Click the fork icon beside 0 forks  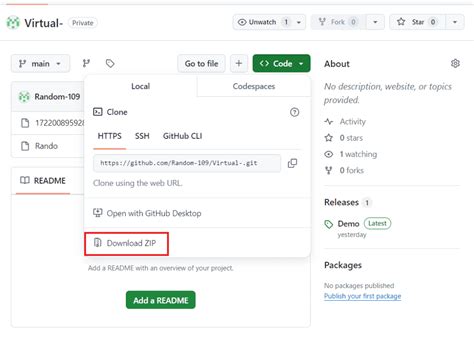pyautogui.click(x=329, y=170)
